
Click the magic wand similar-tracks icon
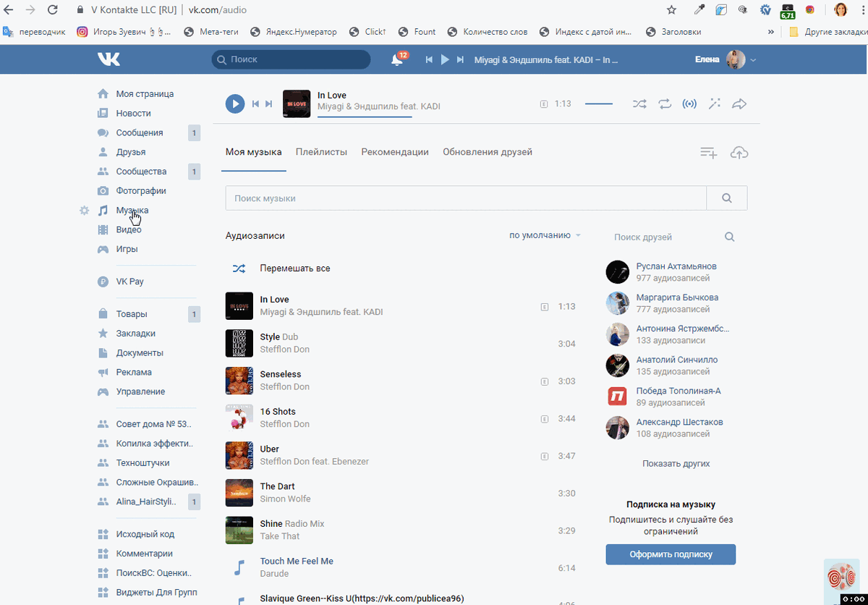coord(715,104)
